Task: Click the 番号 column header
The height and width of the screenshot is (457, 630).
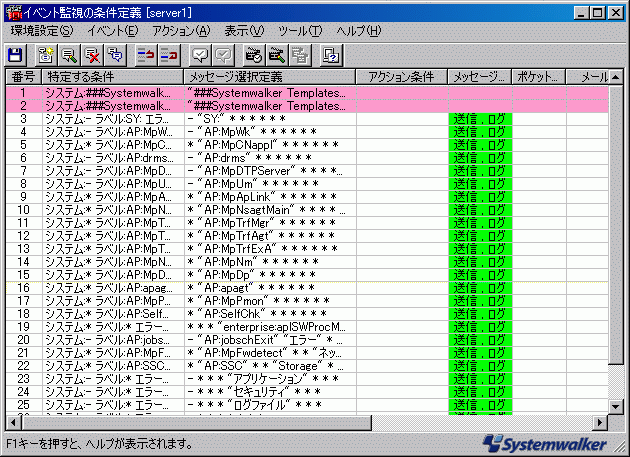Action: (23, 77)
